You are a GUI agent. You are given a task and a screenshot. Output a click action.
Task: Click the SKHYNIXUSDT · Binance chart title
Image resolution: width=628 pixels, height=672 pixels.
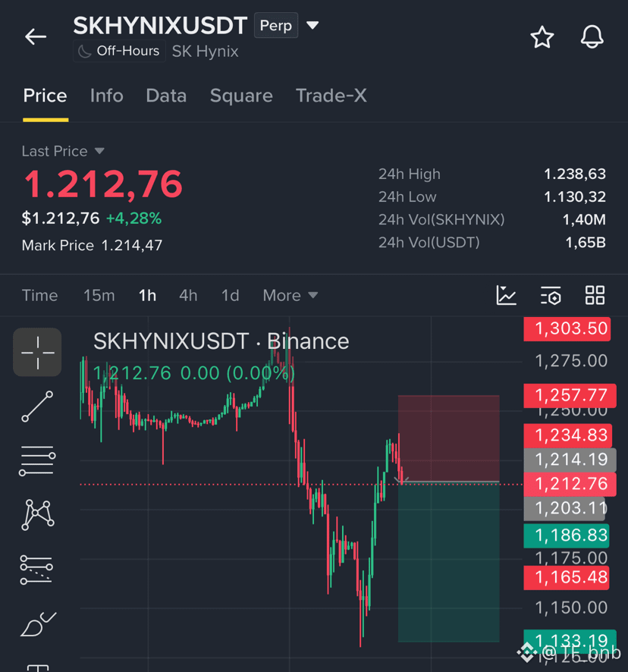(x=221, y=341)
